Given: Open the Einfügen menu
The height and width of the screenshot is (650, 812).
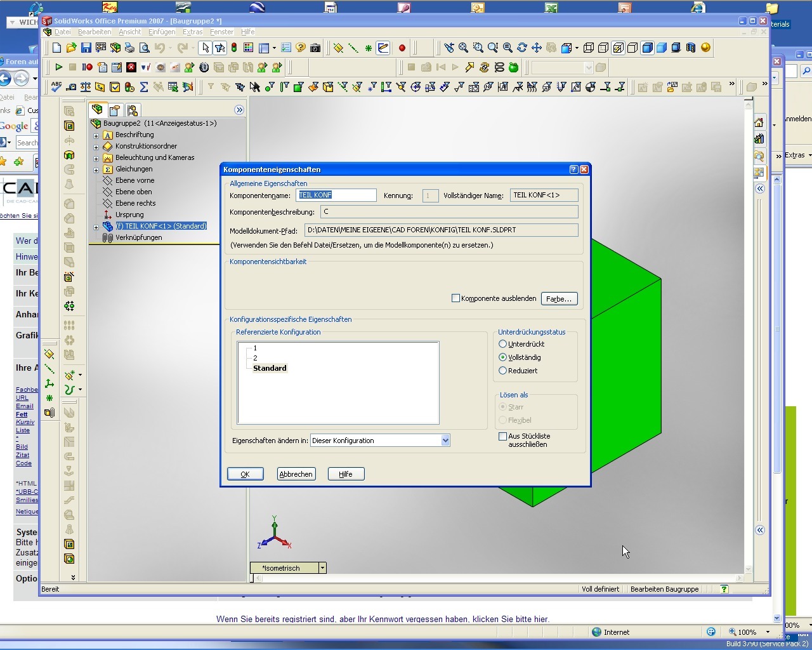Looking at the screenshot, I should click(162, 32).
